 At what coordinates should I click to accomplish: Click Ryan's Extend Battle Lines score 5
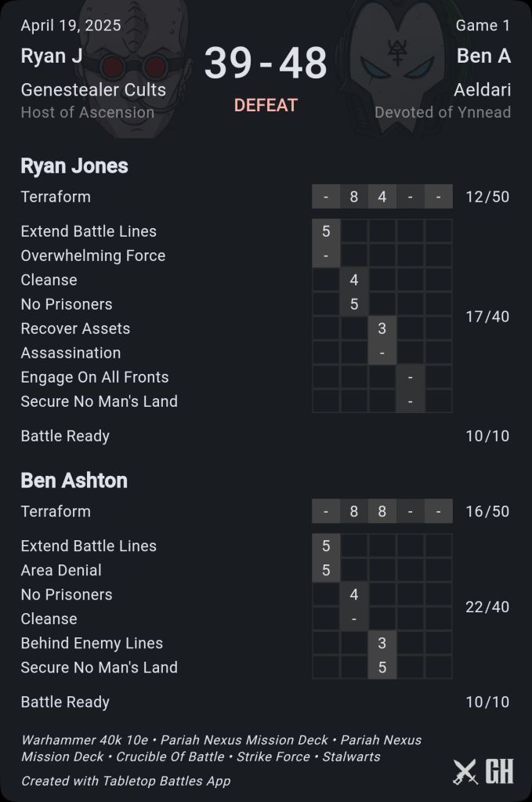[326, 231]
